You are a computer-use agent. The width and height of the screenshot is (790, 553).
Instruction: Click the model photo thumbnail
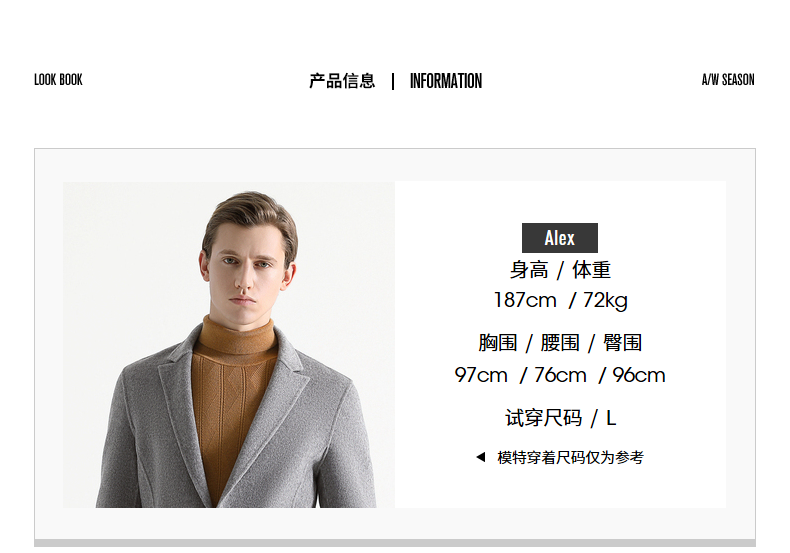click(229, 344)
